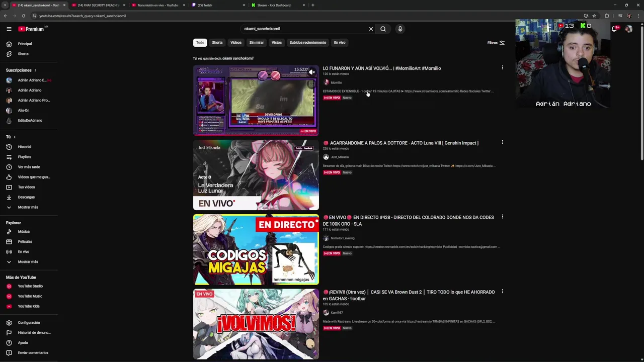Screen dimensions: 644x362
Task: Switch to Twitch browser tab
Action: (219, 5)
